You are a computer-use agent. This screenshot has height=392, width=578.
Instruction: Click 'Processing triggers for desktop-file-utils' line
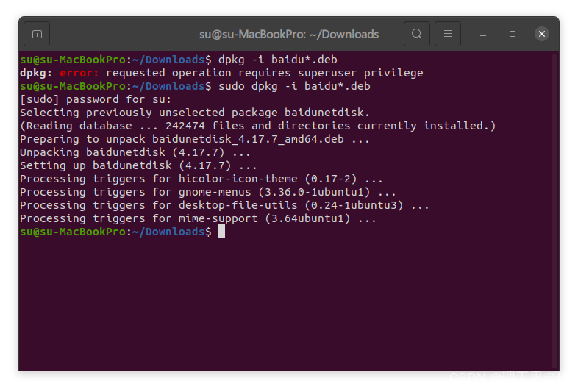tap(224, 205)
